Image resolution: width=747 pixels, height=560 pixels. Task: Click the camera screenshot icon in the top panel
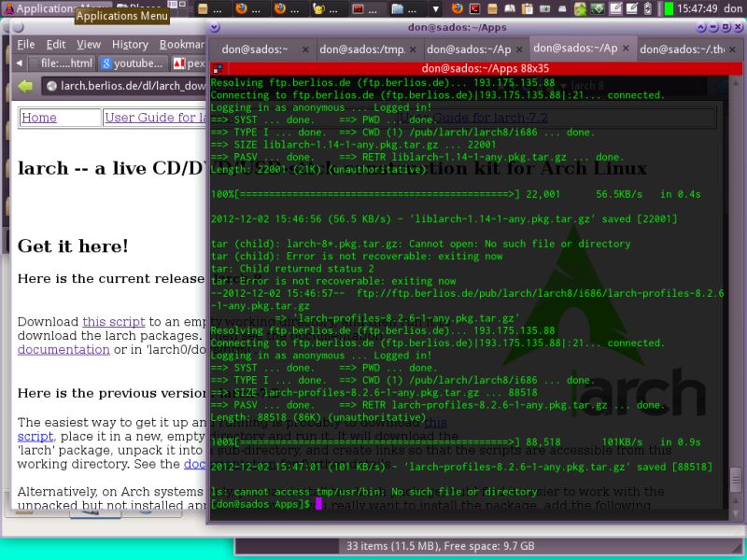click(543, 7)
